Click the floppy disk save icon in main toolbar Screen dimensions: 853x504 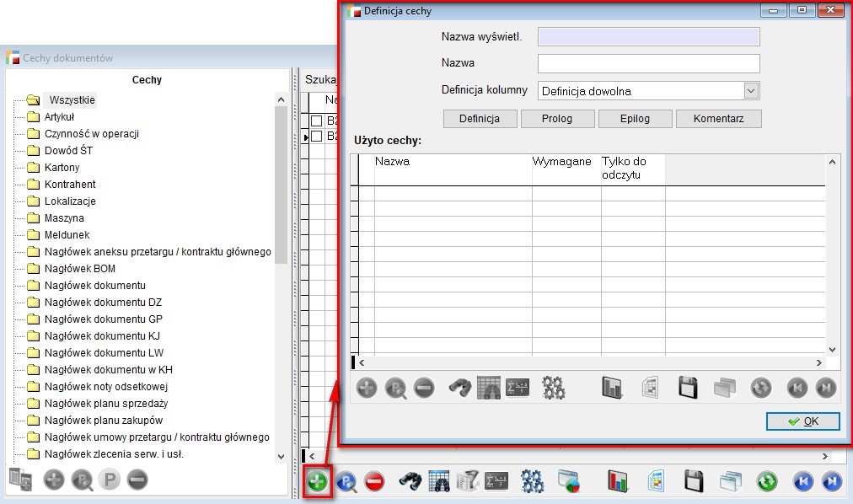(x=694, y=481)
